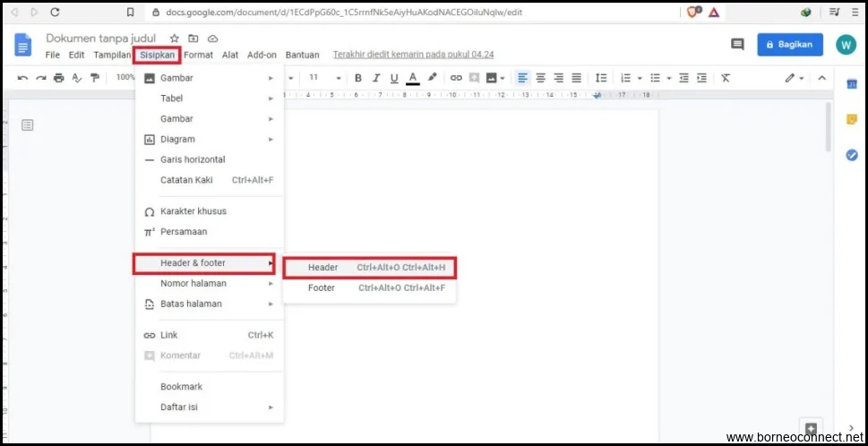
Task: Click the Terakhir diedit link
Action: [413, 55]
